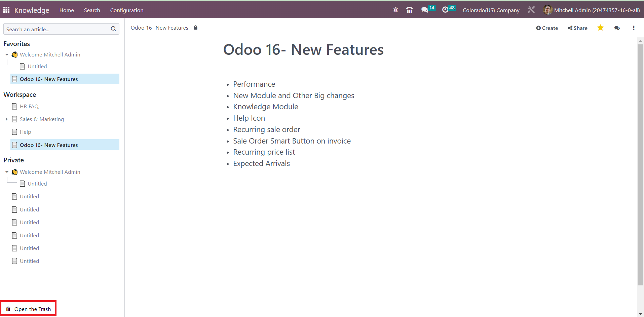
Task: Collapse Welcome Mitchell Admin under Favorites
Action: pyautogui.click(x=7, y=54)
